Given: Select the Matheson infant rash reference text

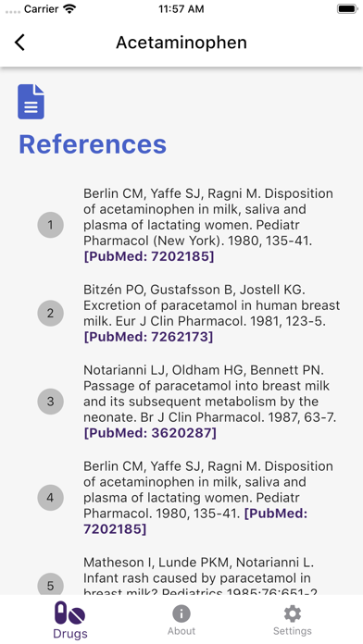Looking at the screenshot, I should [x=199, y=576].
